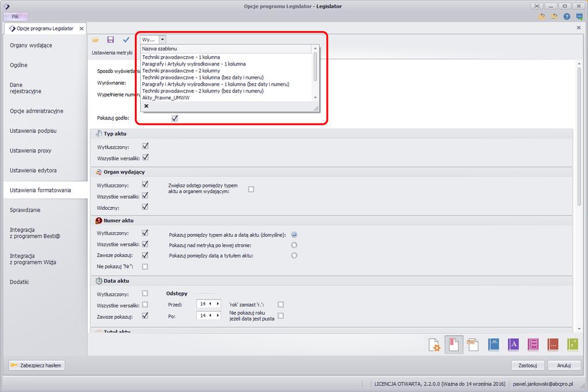Select the page with pink bookmark icon
Image resolution: width=588 pixels, height=392 pixels.
(x=454, y=345)
